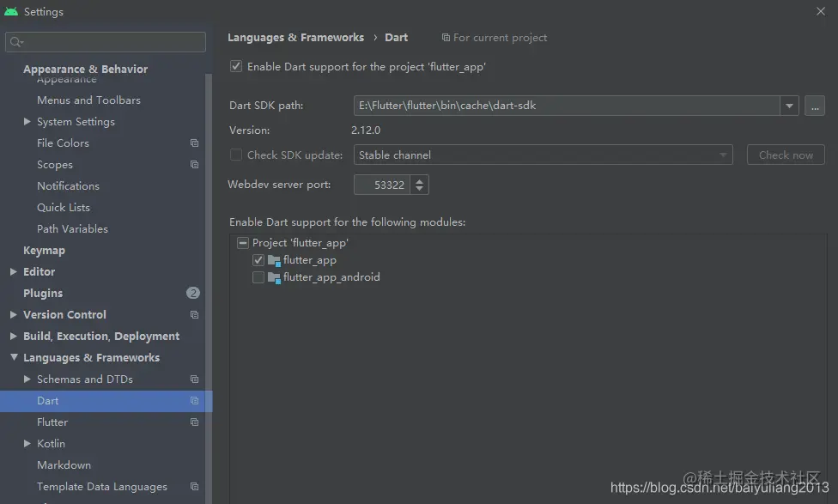
Task: Click the Webdev server port value field
Action: pyautogui.click(x=382, y=185)
